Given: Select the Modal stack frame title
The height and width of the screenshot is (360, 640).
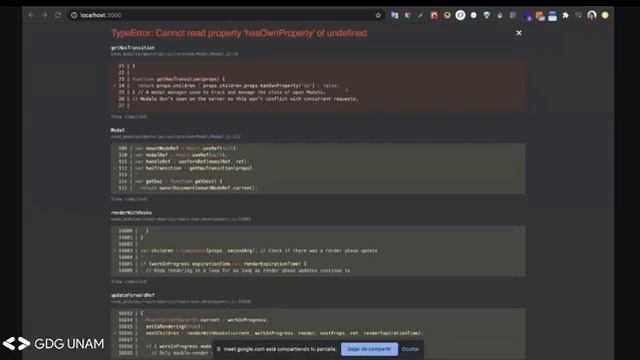Looking at the screenshot, I should tap(118, 130).
